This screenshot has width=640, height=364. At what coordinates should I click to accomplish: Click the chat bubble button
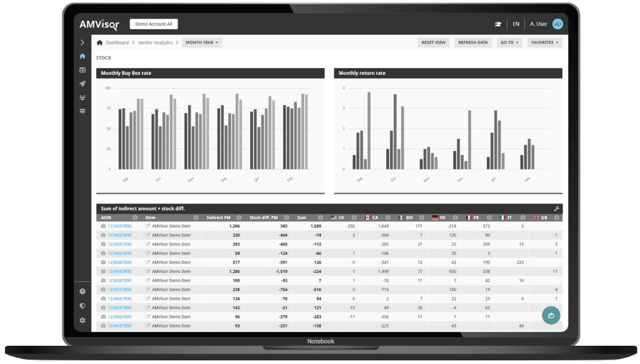551,315
